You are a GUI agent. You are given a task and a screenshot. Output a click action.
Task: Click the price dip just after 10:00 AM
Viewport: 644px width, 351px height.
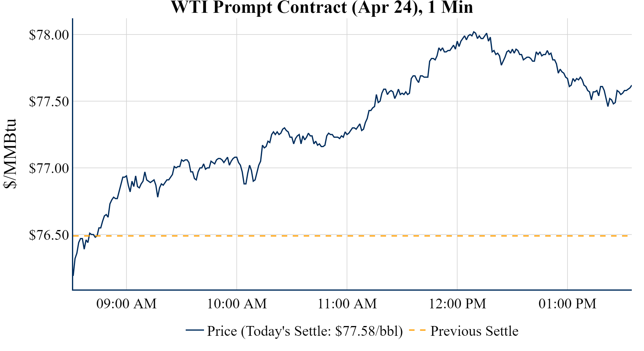pyautogui.click(x=245, y=184)
